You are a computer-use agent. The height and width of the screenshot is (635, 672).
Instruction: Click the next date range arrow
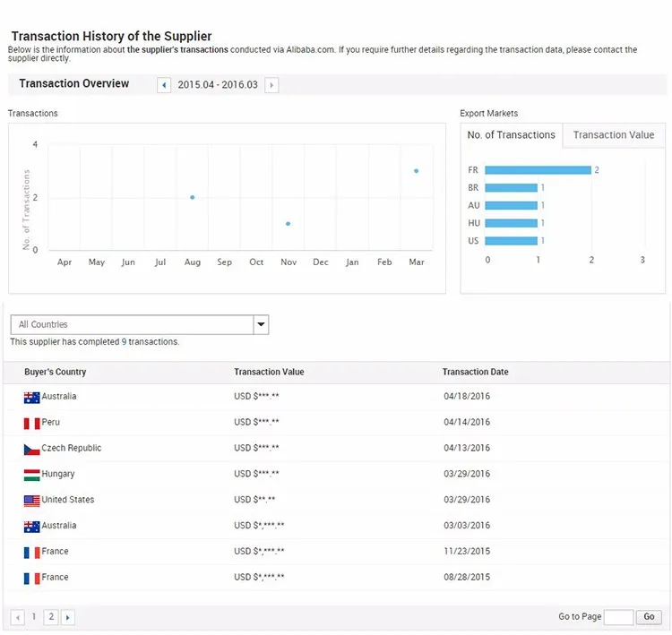(271, 85)
